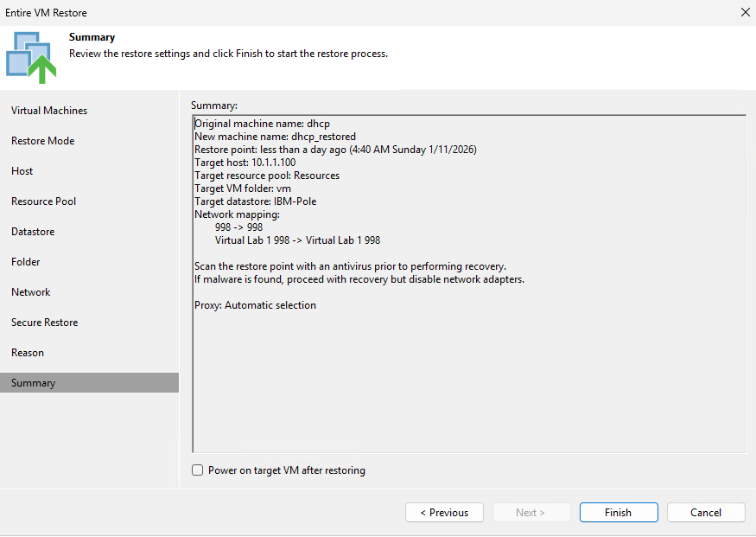
Task: Enable Power on target VM after restoring
Action: tap(197, 470)
